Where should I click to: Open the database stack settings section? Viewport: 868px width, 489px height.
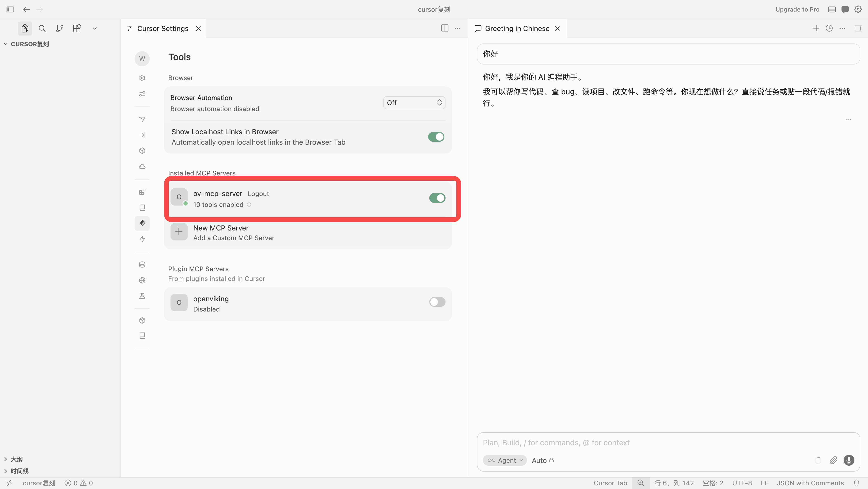pos(142,265)
